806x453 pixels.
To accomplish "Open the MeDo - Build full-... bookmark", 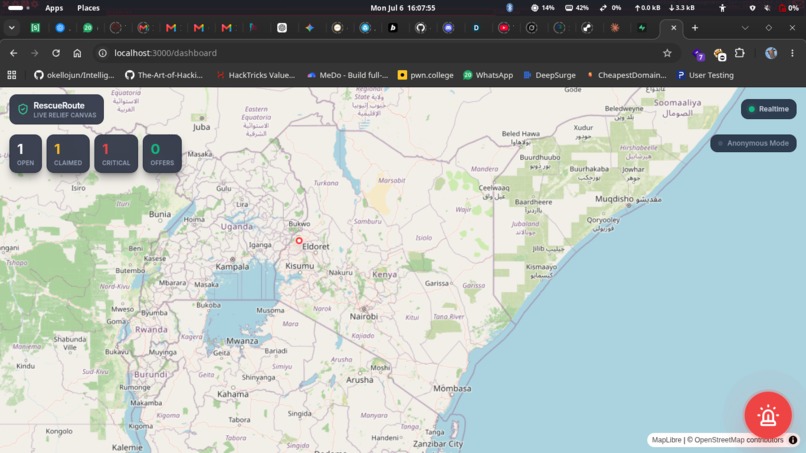I will tap(347, 75).
